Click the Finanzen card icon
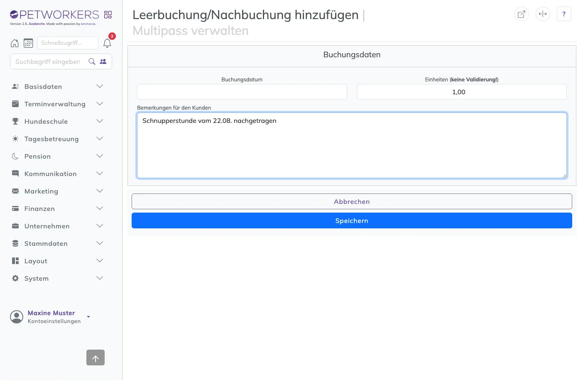Screen dimensions: 588x387 pyautogui.click(x=15, y=208)
